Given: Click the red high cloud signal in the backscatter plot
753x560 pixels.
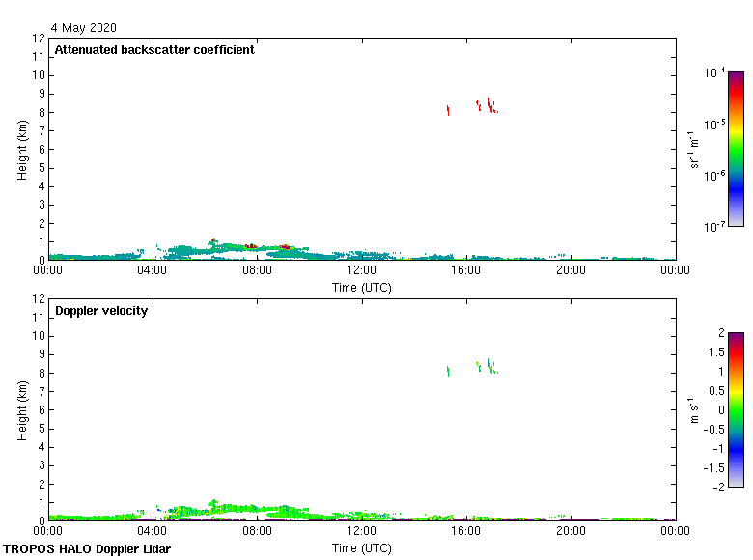Looking at the screenshot, I should click(448, 110).
